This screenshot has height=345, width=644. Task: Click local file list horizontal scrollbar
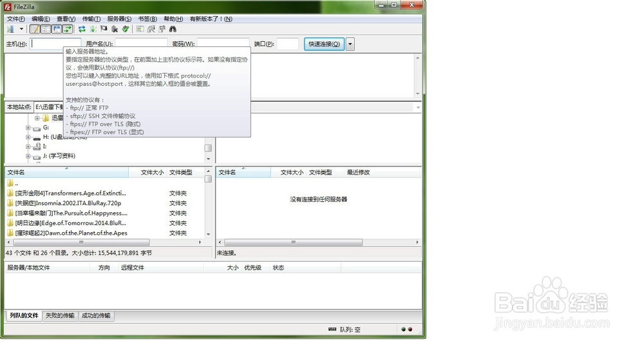coord(81,242)
